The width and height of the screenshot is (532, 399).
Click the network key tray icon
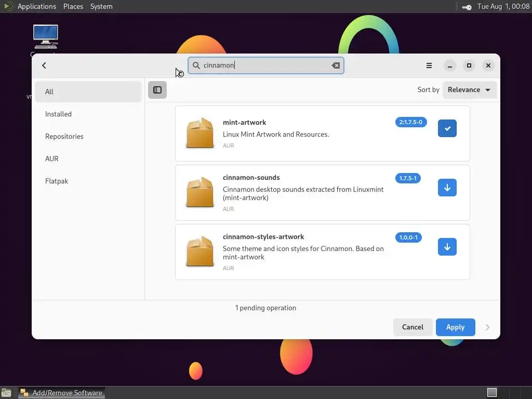click(467, 7)
